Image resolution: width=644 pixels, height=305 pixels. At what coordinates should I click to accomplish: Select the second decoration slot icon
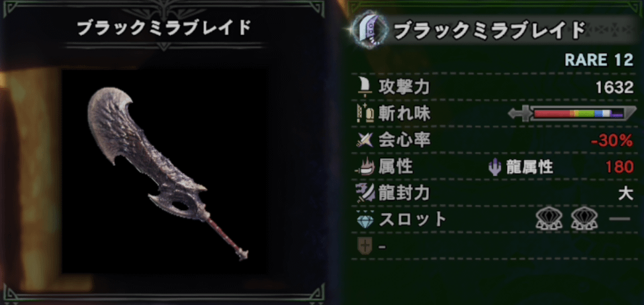(x=584, y=220)
